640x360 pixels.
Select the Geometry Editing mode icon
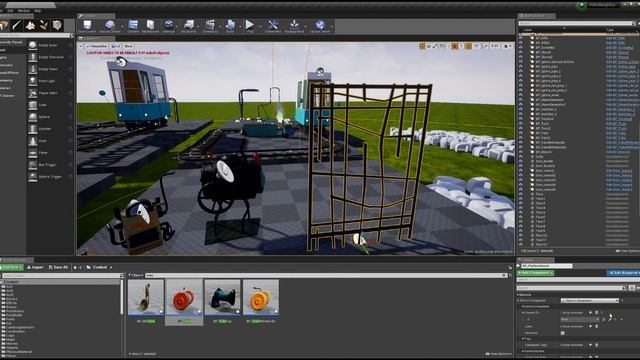tap(57, 25)
